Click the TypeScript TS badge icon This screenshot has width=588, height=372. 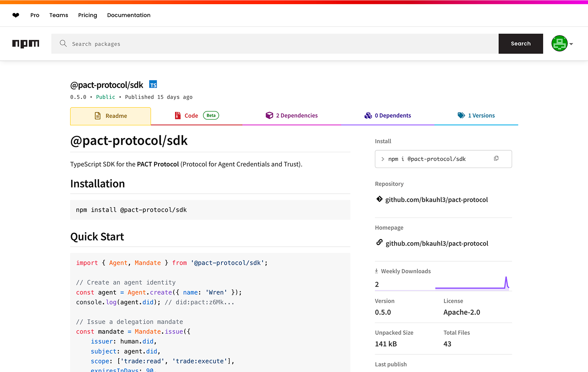pyautogui.click(x=153, y=85)
